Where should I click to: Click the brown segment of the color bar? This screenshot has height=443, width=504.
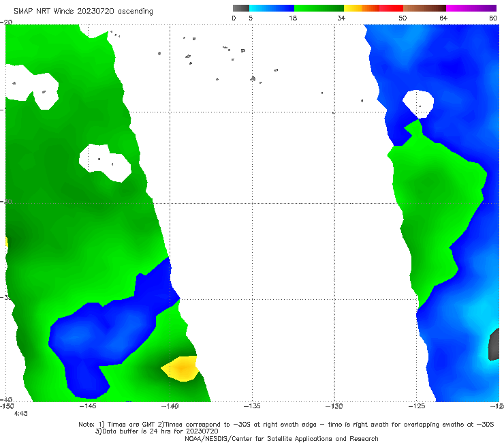[424, 8]
